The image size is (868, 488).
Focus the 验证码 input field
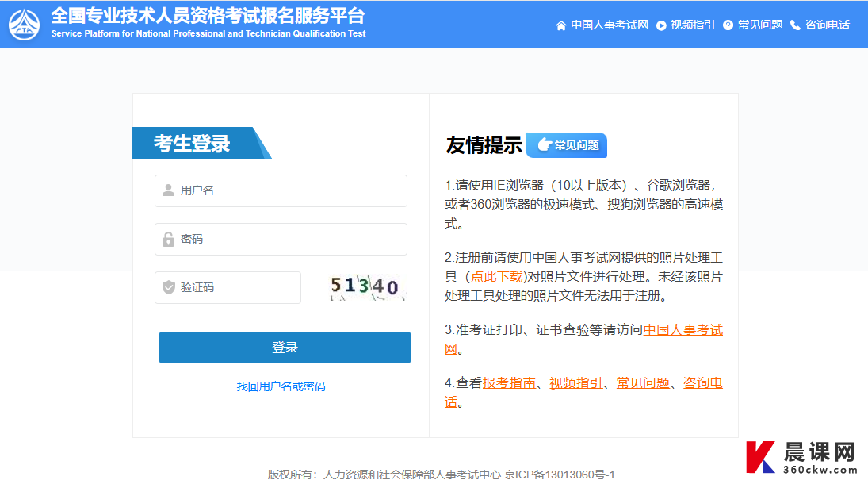[228, 287]
